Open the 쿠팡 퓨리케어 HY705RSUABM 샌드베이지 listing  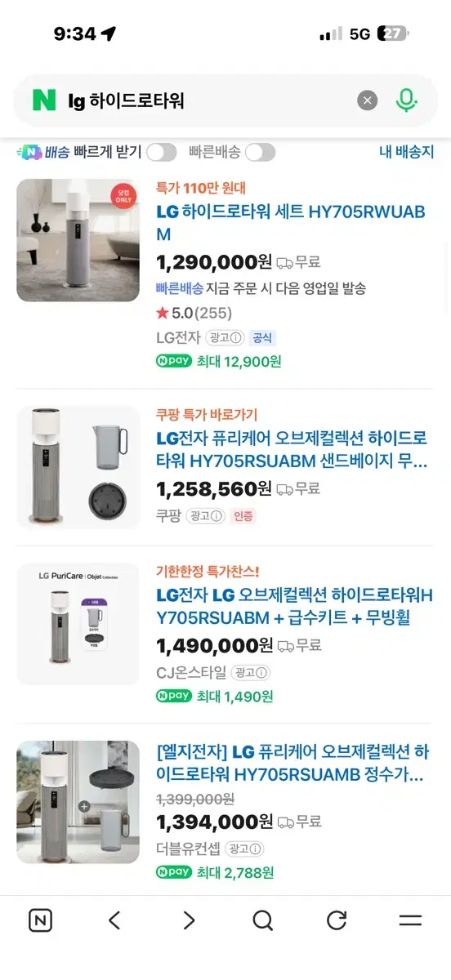pyautogui.click(x=292, y=449)
